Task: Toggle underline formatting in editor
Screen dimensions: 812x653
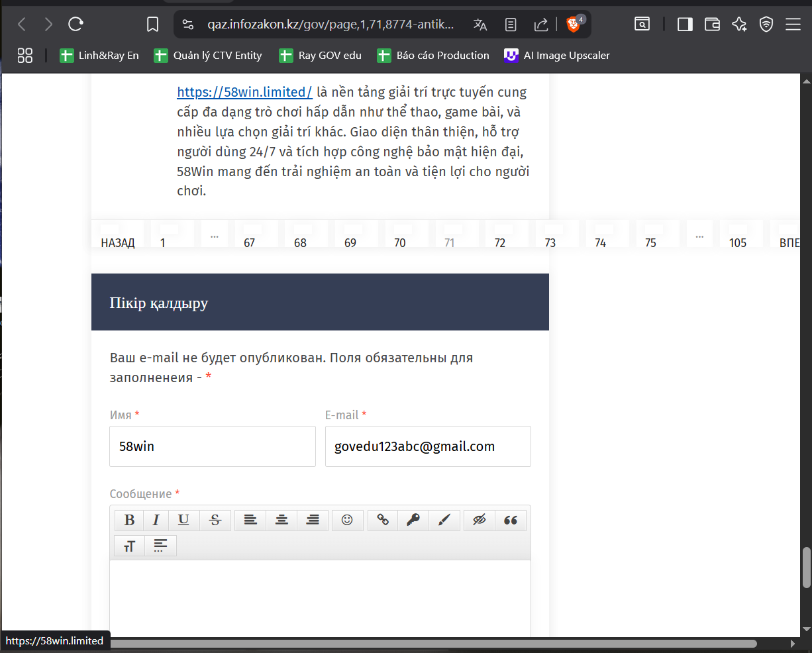Action: click(x=183, y=520)
